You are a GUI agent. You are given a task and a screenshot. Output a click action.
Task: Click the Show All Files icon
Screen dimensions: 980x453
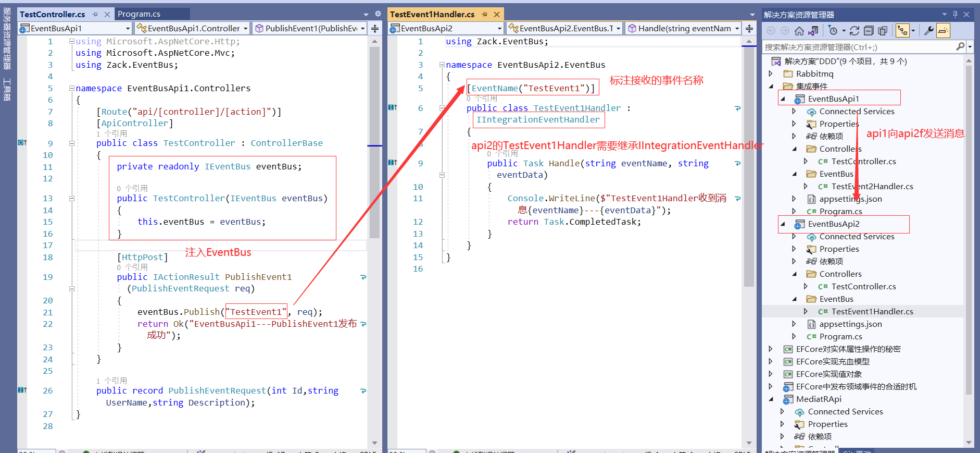tap(883, 31)
